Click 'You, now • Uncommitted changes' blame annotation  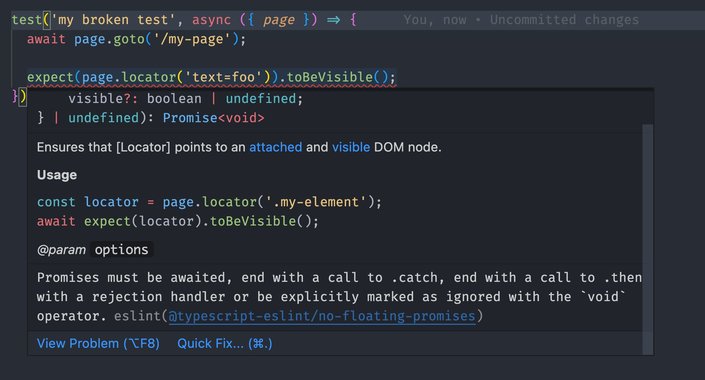[x=521, y=20]
